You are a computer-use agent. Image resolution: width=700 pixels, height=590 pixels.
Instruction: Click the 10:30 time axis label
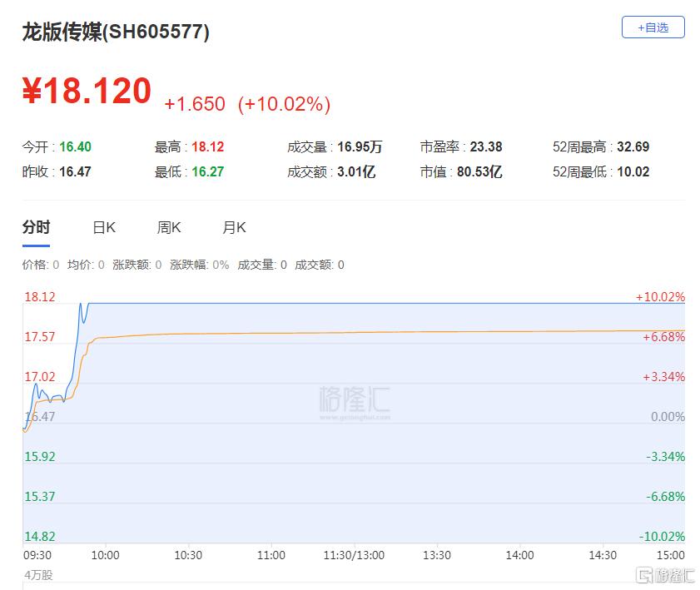tap(188, 555)
